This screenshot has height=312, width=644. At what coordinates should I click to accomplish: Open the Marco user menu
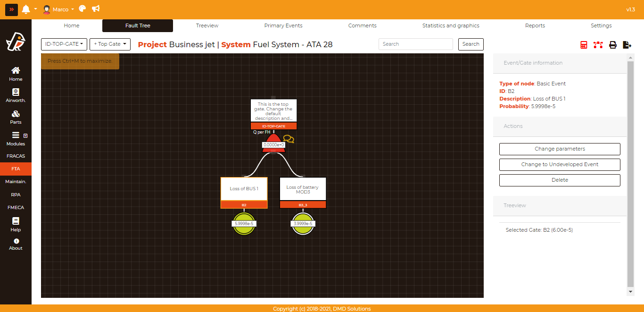pyautogui.click(x=58, y=9)
